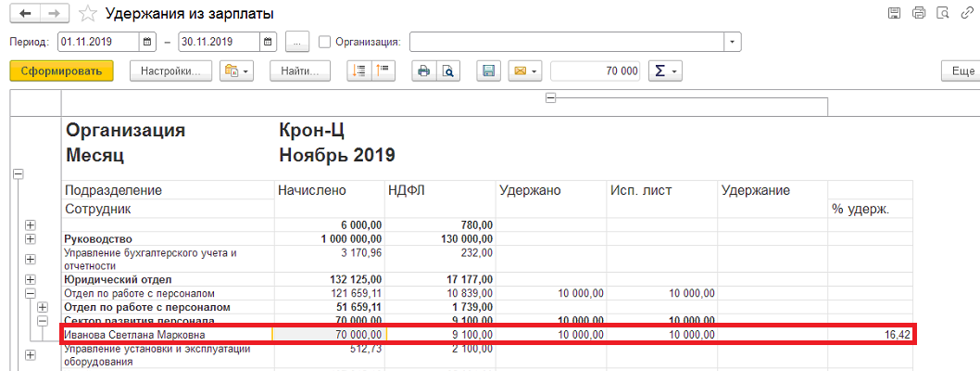Viewport: 980px width, 371px height.
Task: Open the Организация dropdown list
Action: (x=733, y=42)
